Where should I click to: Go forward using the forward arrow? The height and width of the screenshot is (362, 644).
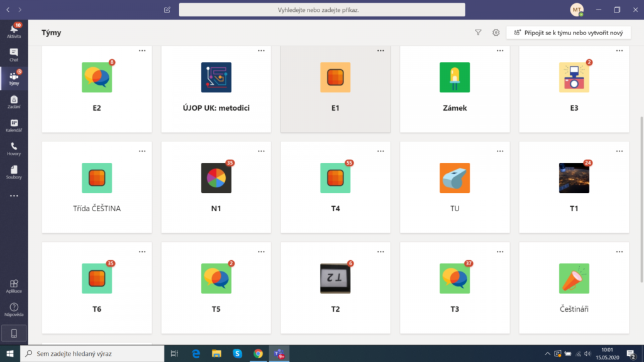coord(19,10)
